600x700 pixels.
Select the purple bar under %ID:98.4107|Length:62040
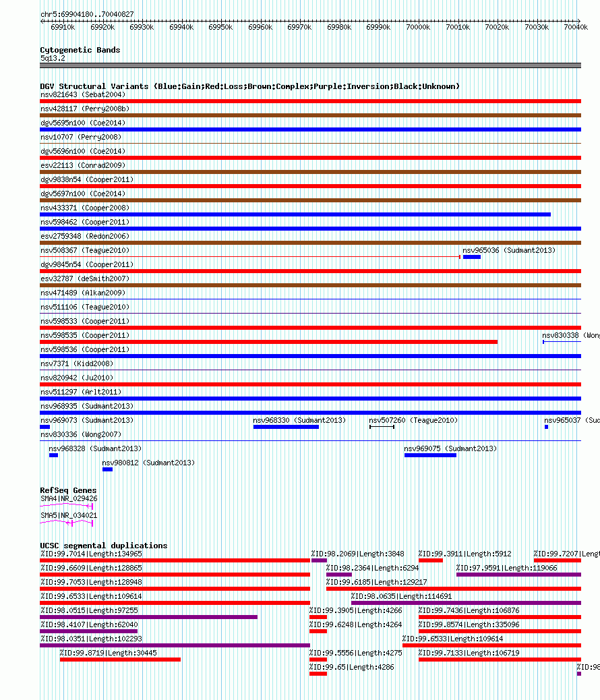pyautogui.click(x=89, y=631)
